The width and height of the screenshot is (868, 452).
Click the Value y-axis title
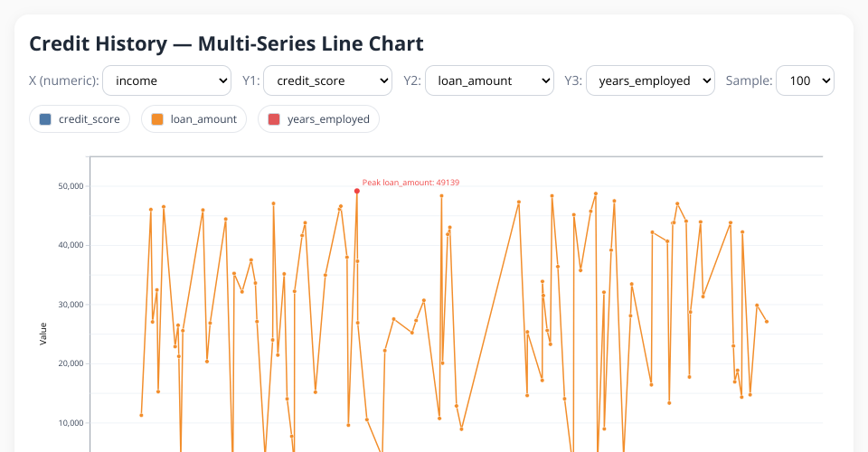tap(42, 334)
